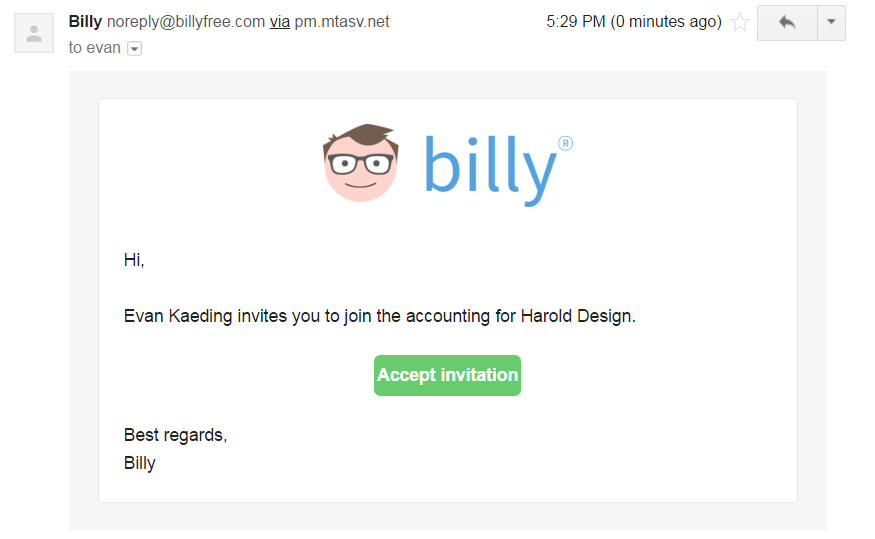Expand recipient details arrow next to 'to evan'

pos(135,49)
